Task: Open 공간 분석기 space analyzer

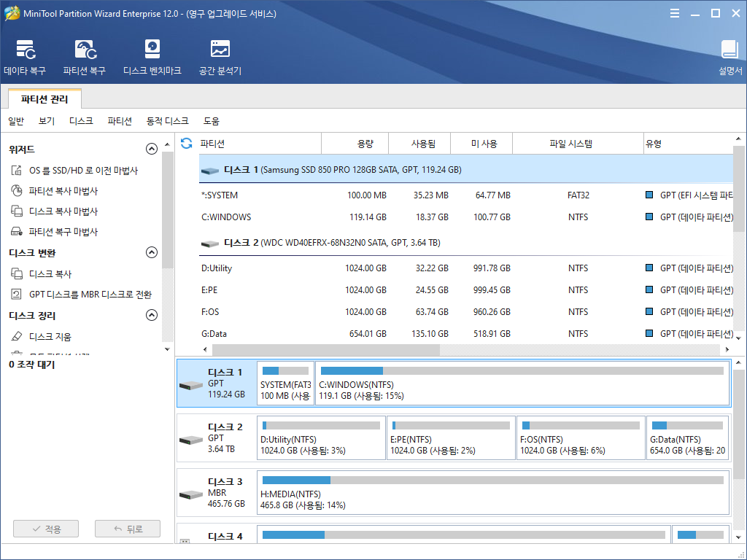Action: [x=220, y=57]
